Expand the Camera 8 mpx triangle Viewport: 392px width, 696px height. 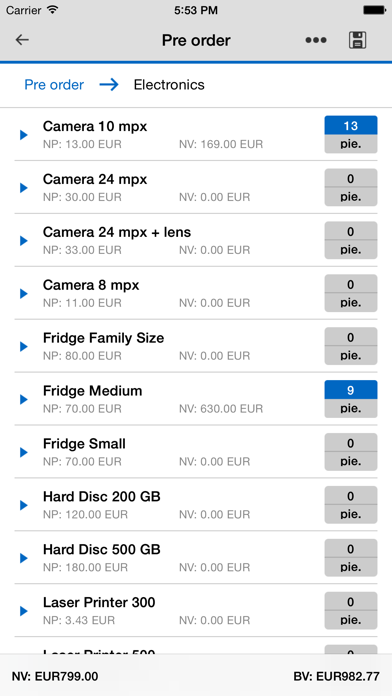pos(24,294)
